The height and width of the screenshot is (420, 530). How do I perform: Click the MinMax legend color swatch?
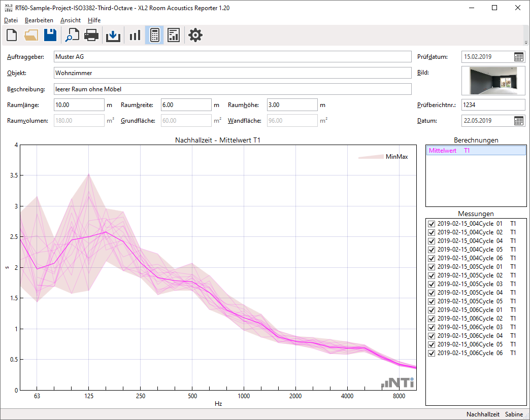(370, 157)
